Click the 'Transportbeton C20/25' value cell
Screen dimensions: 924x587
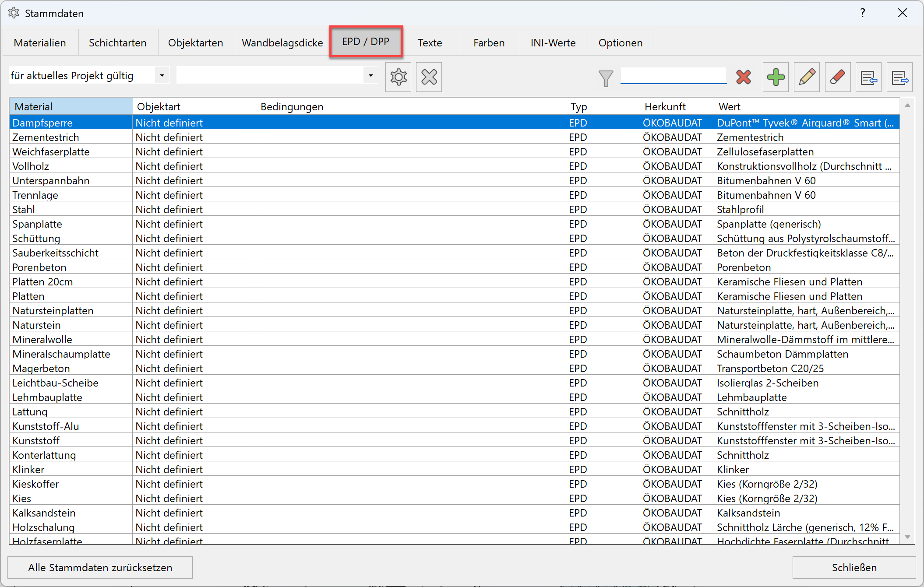pos(807,369)
